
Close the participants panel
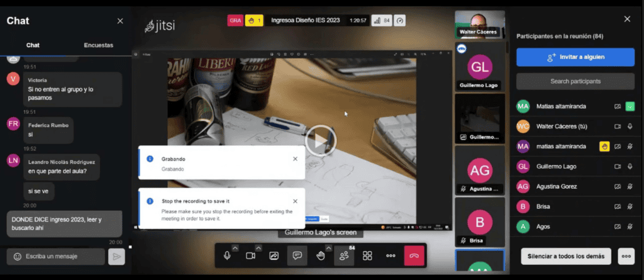(627, 19)
